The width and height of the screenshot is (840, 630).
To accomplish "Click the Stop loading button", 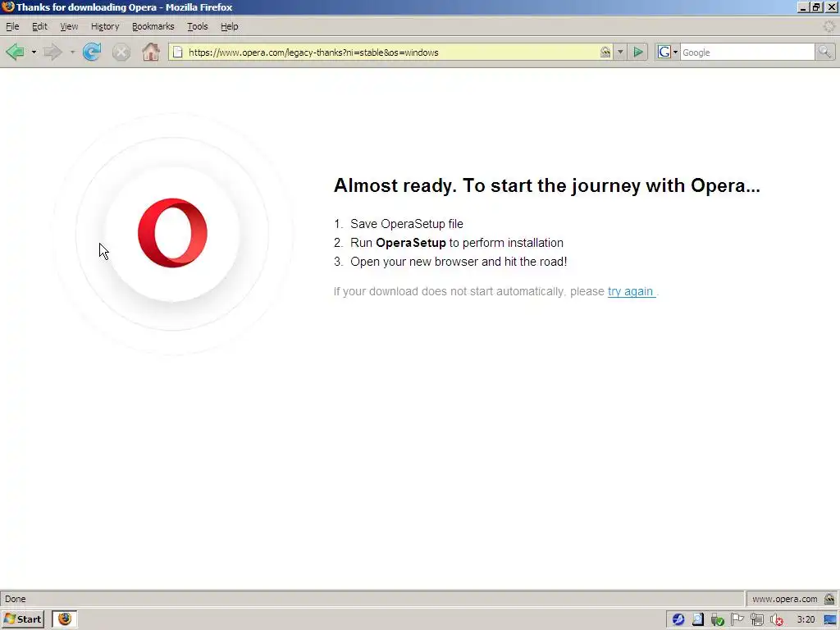I will pos(121,52).
